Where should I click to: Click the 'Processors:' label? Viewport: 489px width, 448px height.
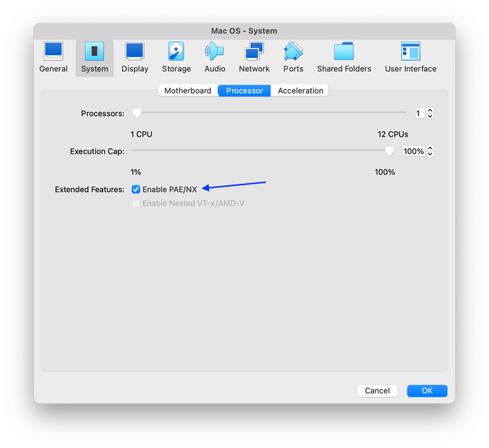click(103, 114)
